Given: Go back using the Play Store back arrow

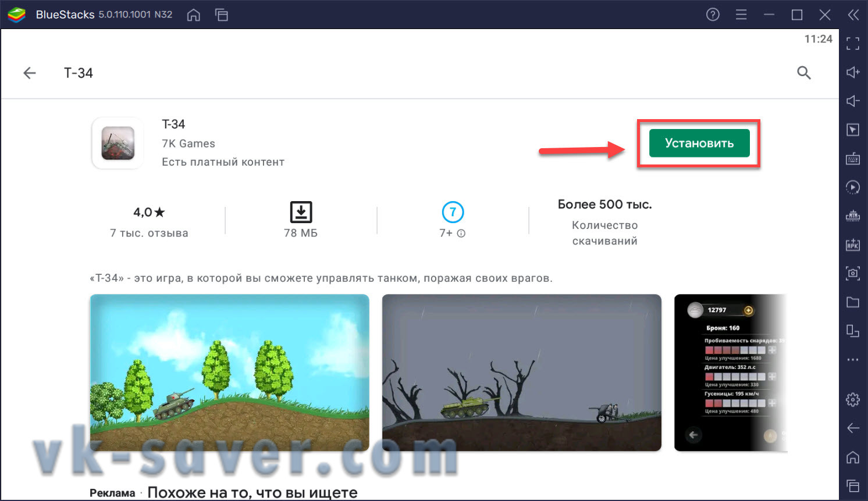Looking at the screenshot, I should click(x=30, y=73).
